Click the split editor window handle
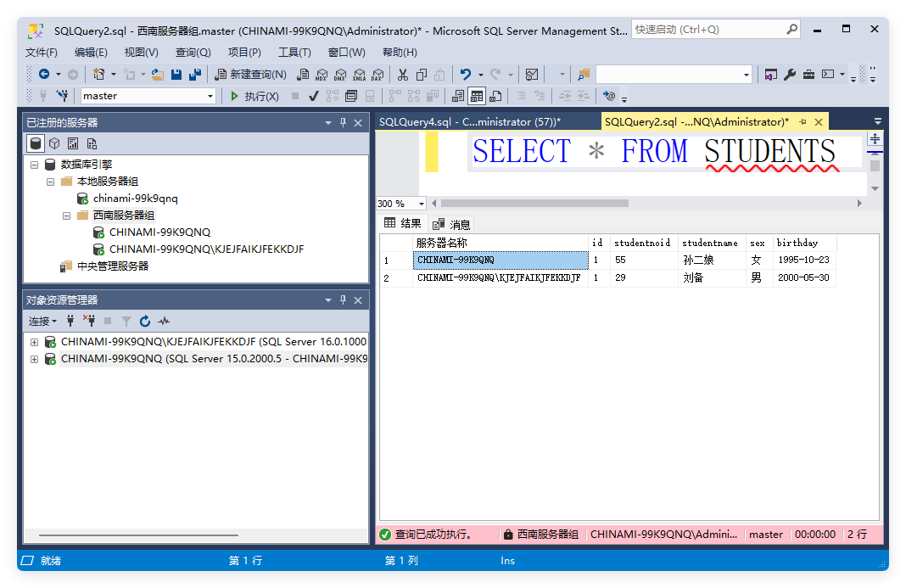 [x=875, y=139]
